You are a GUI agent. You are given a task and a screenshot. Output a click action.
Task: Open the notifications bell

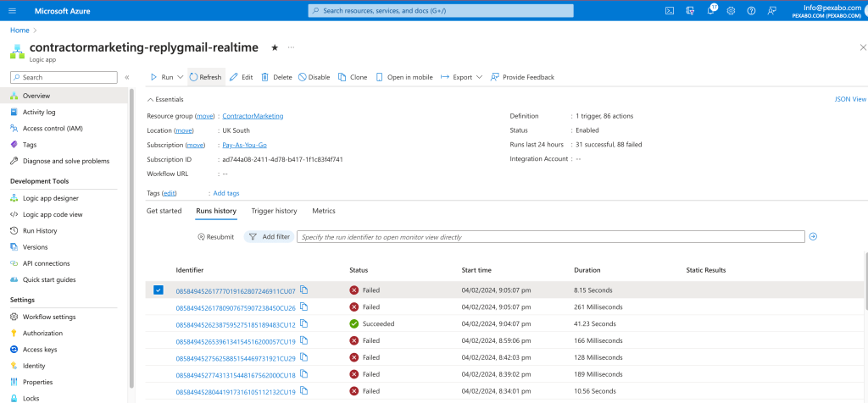(x=711, y=10)
